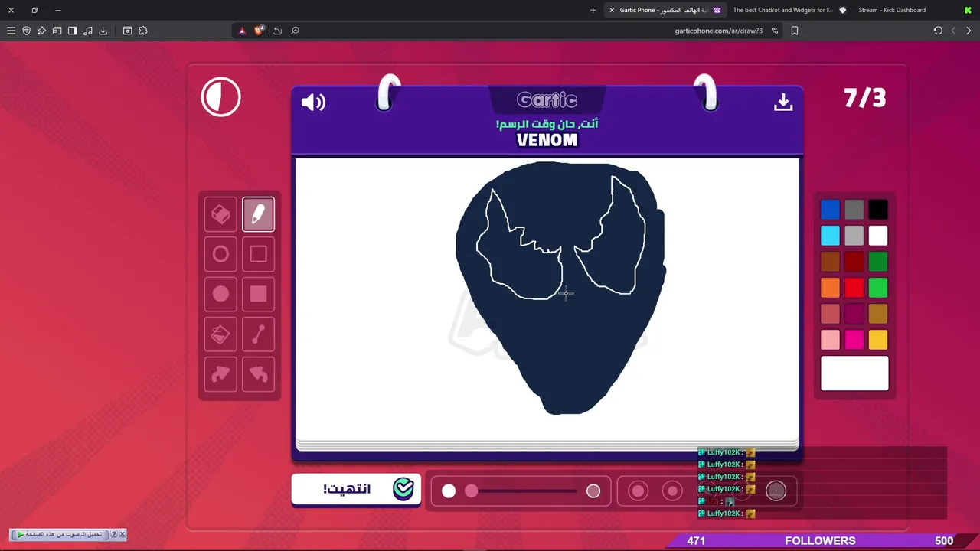Select the straight line tool
Viewport: 980px width, 551px height.
(258, 334)
